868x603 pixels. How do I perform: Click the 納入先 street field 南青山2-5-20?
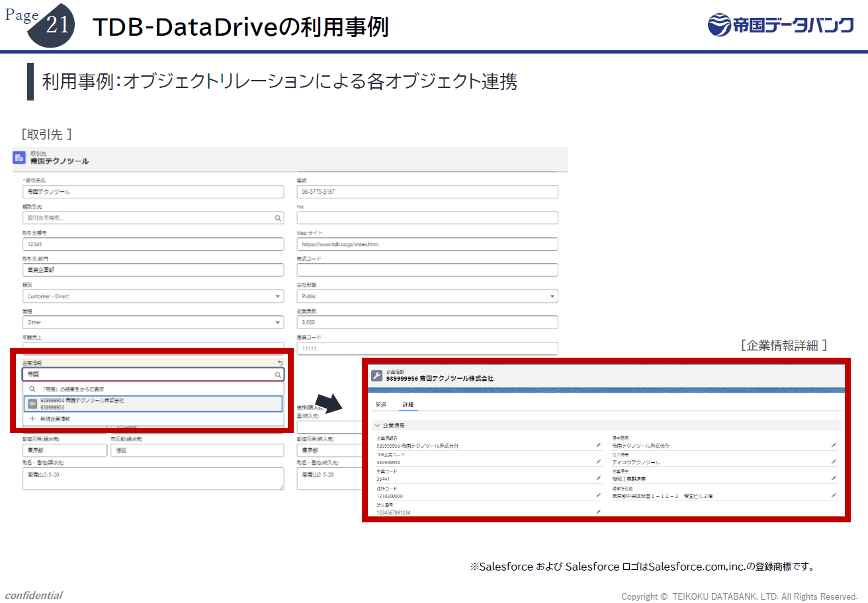pos(329,479)
